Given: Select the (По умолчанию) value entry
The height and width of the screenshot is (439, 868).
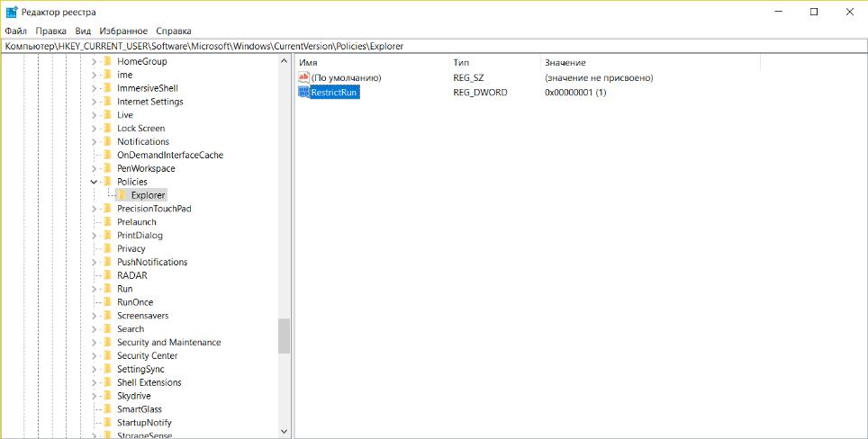Looking at the screenshot, I should pyautogui.click(x=347, y=78).
